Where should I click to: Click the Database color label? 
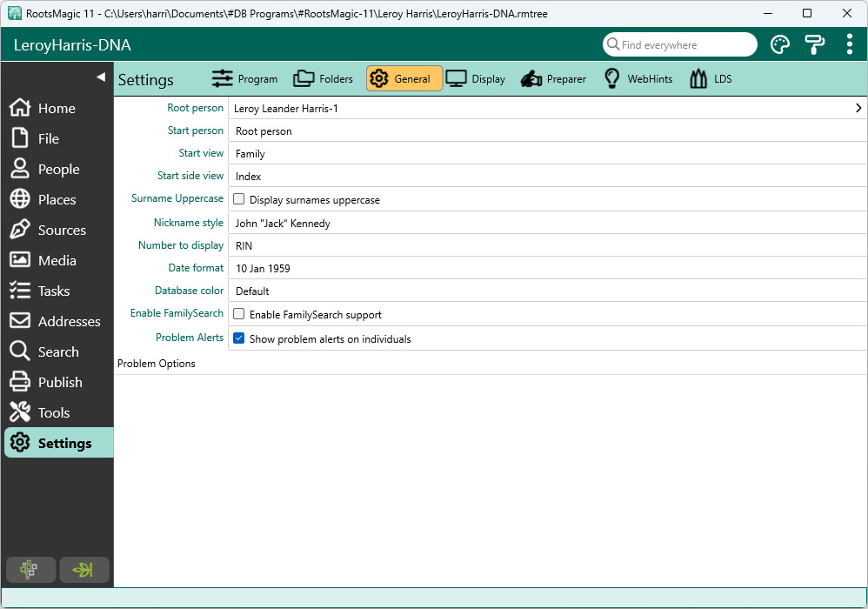[x=189, y=291]
